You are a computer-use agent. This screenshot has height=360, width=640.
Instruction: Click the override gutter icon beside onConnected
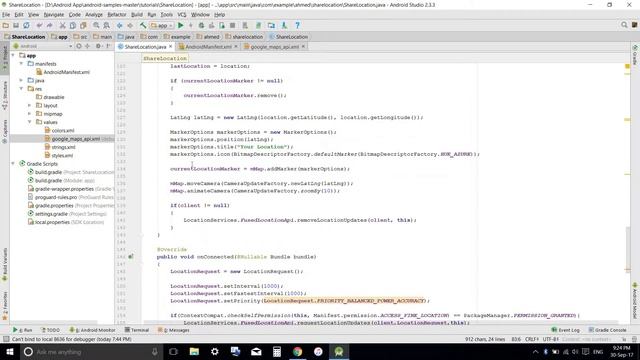[x=131, y=257]
